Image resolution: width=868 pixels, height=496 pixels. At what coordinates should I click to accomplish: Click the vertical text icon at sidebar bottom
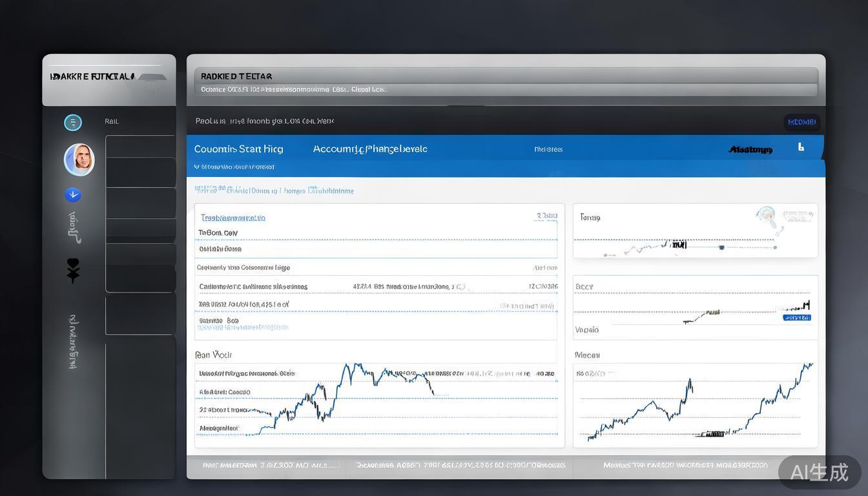coord(74,342)
